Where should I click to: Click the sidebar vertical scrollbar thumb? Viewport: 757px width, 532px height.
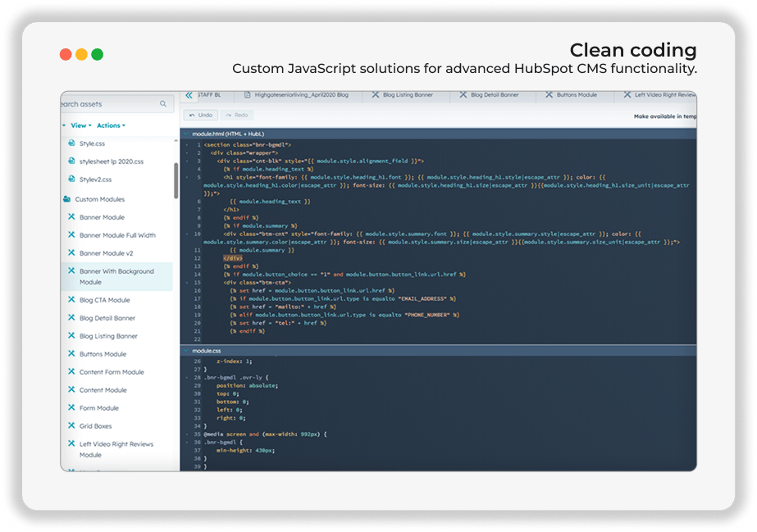pyautogui.click(x=176, y=180)
